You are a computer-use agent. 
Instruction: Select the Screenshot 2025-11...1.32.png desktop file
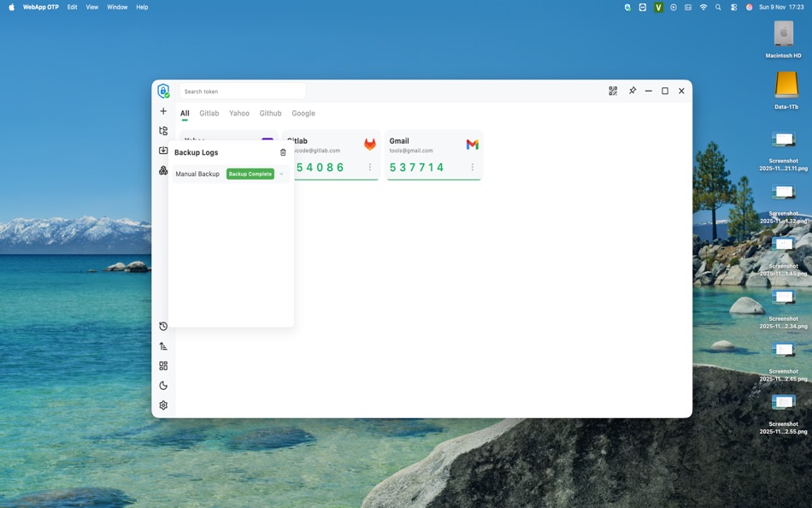tap(784, 204)
